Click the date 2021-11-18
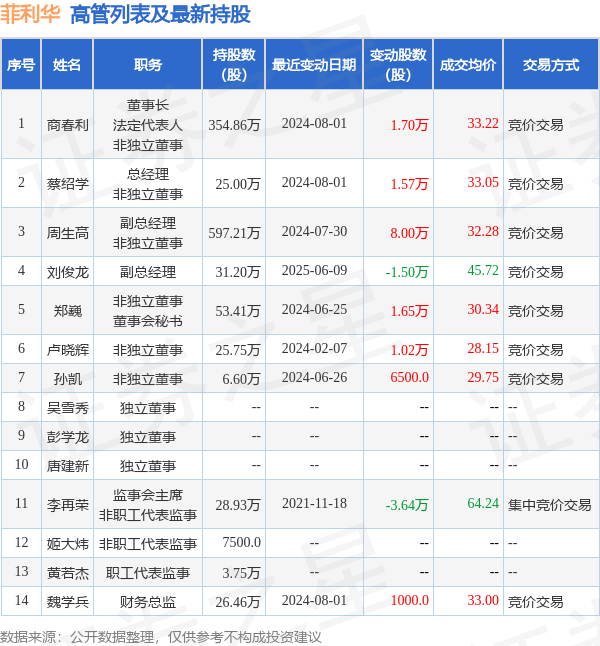600x646 pixels. pyautogui.click(x=314, y=503)
